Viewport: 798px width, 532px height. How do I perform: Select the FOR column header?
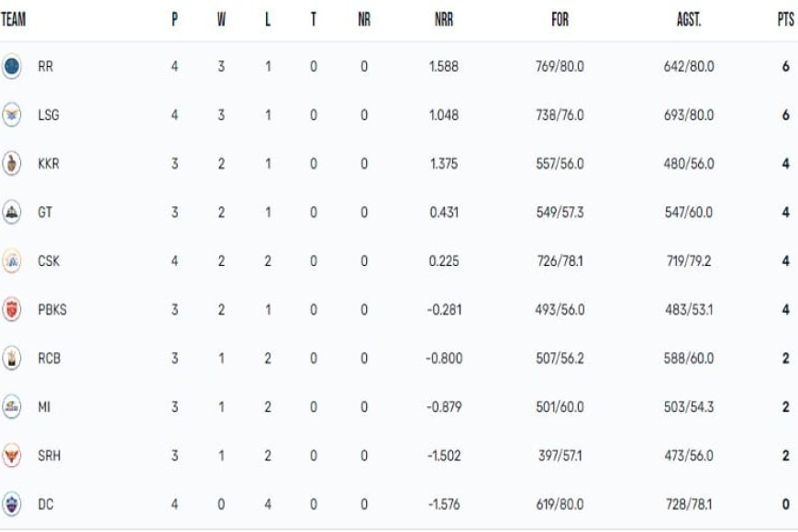tap(560, 20)
